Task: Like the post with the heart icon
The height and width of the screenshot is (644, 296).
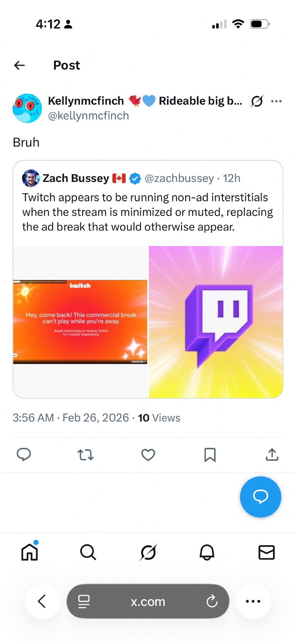Action: coord(148,455)
